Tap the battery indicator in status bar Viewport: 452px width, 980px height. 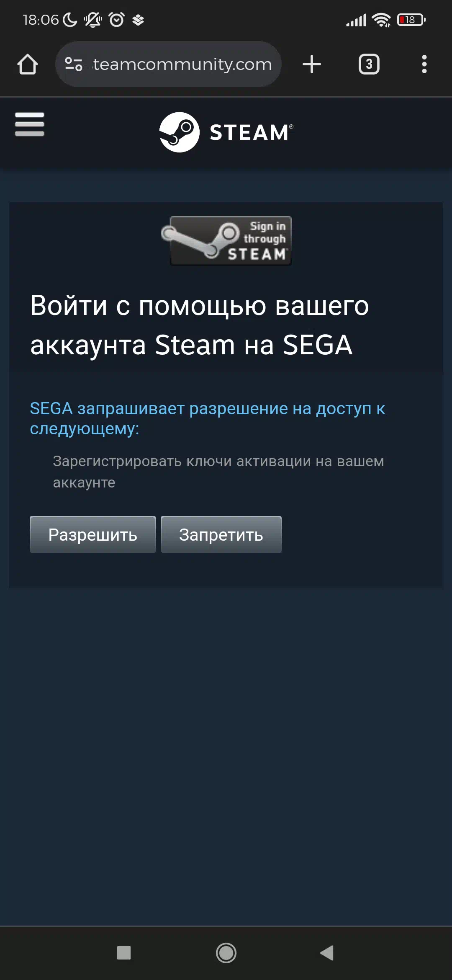pyautogui.click(x=411, y=20)
